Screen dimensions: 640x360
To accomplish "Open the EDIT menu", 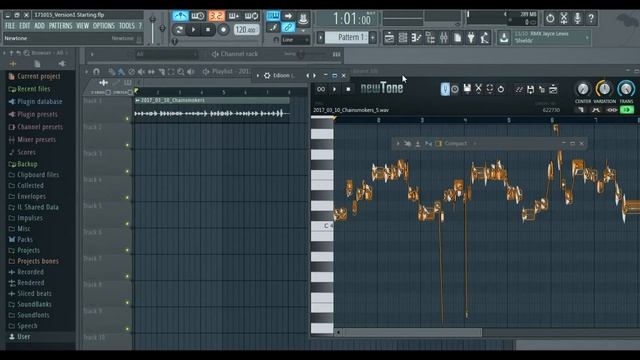I will coord(24,26).
